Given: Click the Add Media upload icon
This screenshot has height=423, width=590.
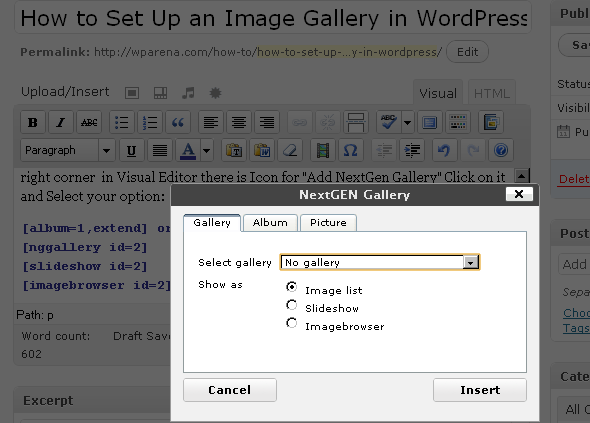Looking at the screenshot, I should (215, 93).
